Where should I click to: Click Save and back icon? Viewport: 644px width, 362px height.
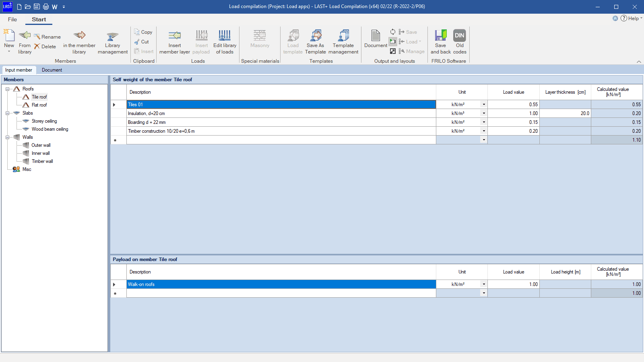point(440,36)
